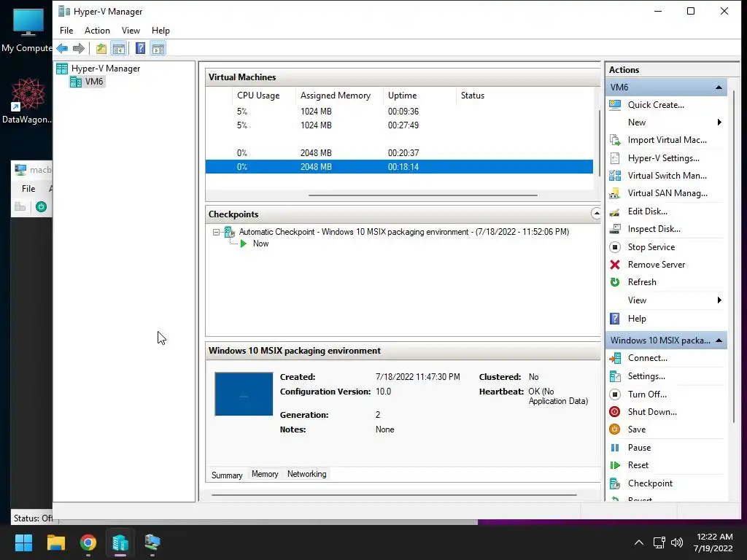Switch to the Networking tab

[307, 474]
